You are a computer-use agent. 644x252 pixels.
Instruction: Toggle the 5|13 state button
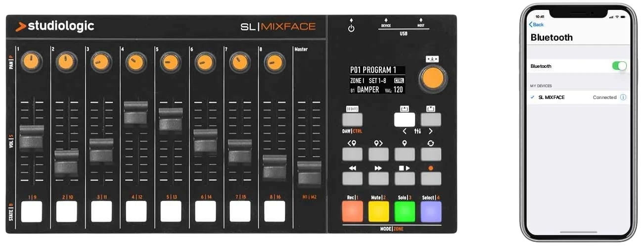pos(171,211)
